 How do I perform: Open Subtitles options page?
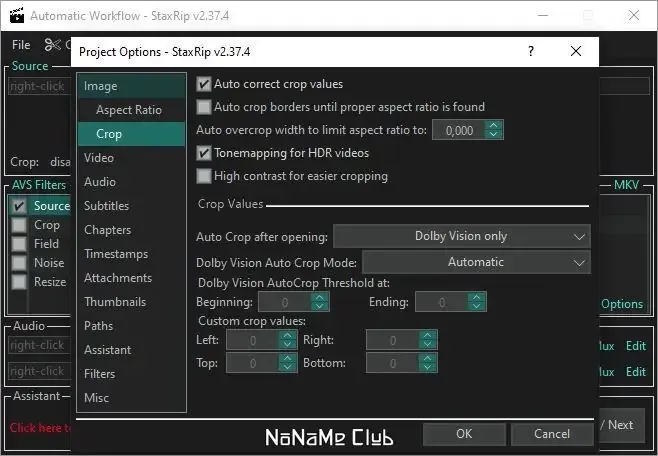pos(131,206)
